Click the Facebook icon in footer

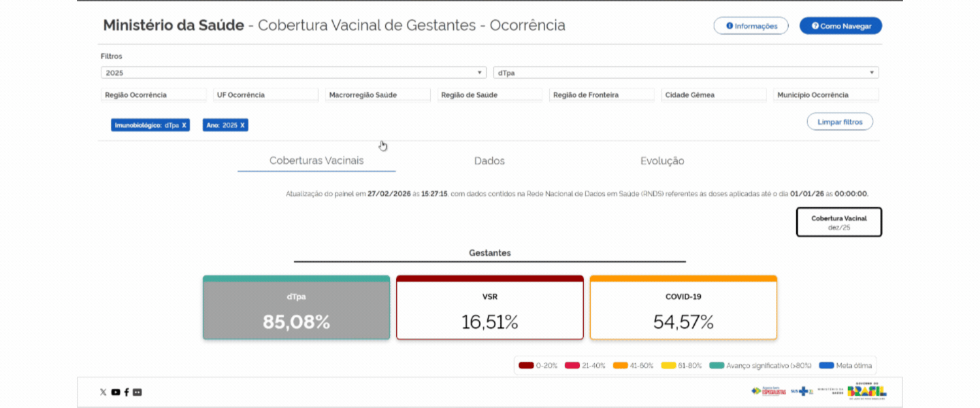click(127, 392)
